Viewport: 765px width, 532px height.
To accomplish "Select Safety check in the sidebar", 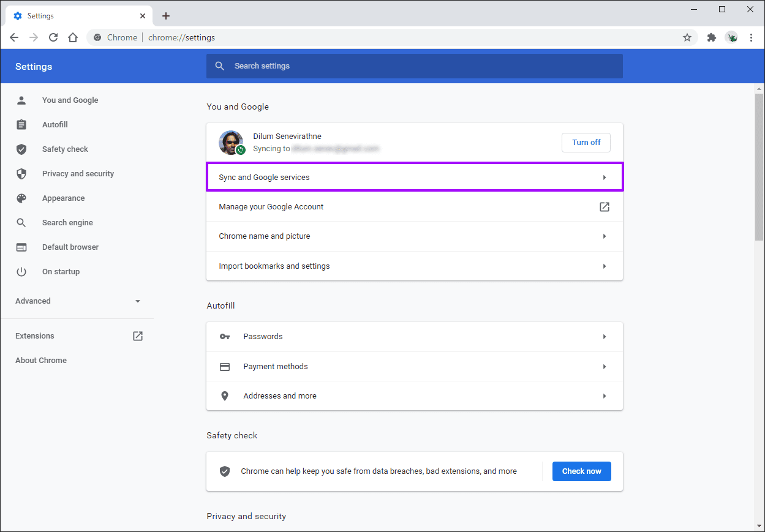I will (65, 149).
